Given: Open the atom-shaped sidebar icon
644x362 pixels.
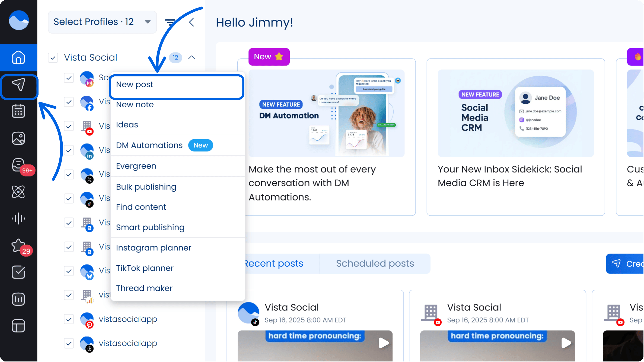Looking at the screenshot, I should click(18, 192).
